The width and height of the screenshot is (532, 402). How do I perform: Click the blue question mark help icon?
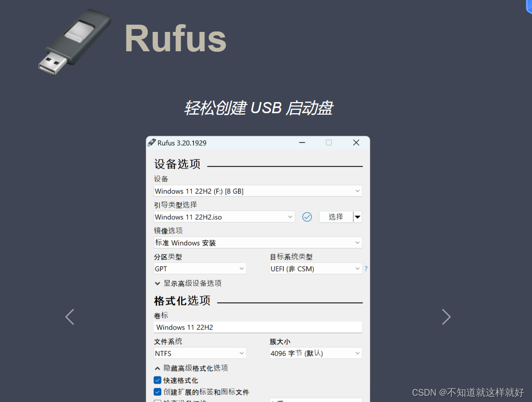point(366,269)
